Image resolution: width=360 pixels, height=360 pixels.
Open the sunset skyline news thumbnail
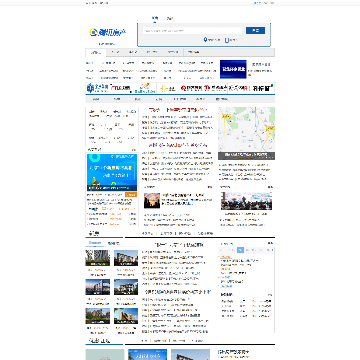(152, 201)
